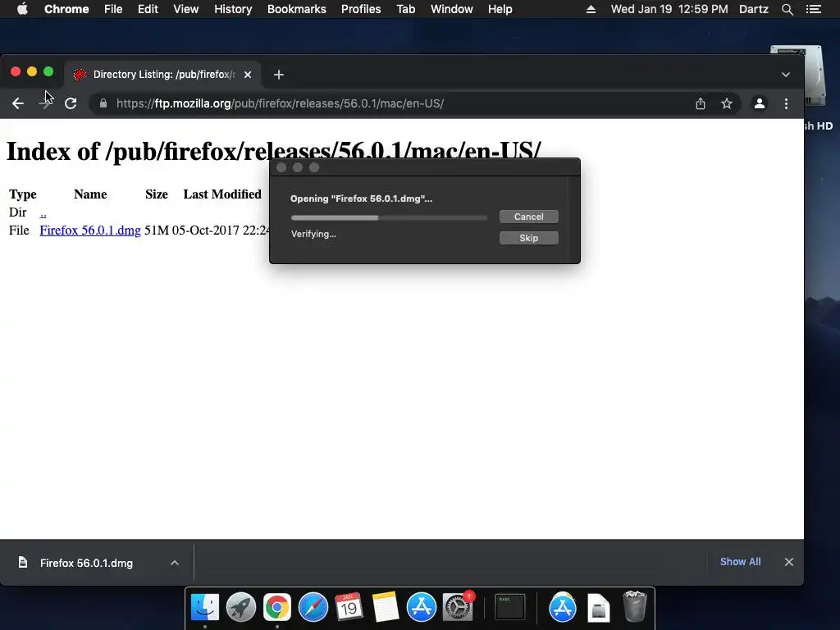Open the Notification Center icon
Viewport: 840px width, 630px height.
[x=814, y=9]
